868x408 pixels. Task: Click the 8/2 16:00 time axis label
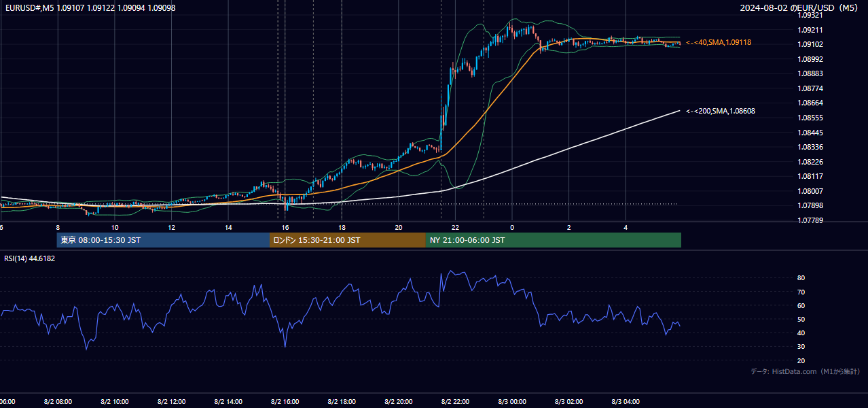pyautogui.click(x=285, y=401)
